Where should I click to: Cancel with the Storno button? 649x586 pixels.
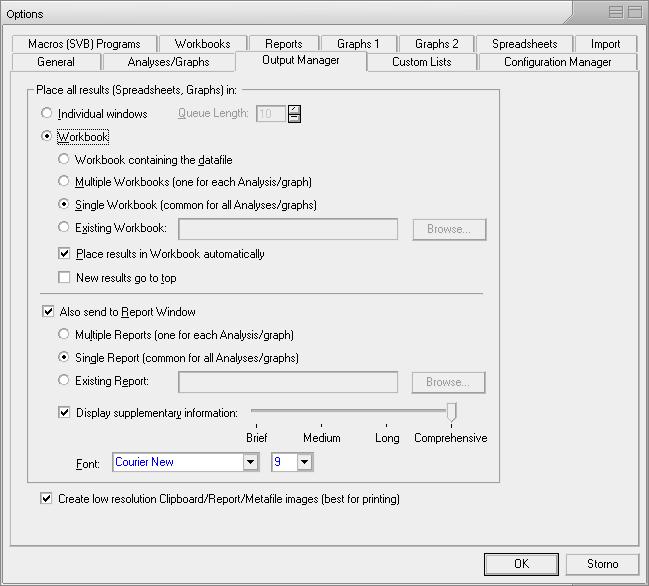click(602, 564)
